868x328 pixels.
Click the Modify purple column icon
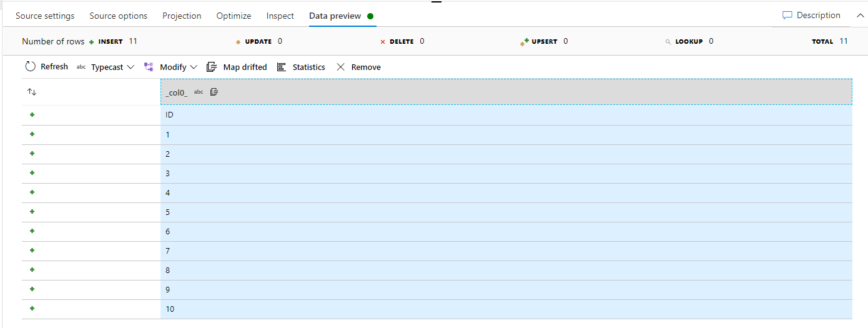[x=149, y=67]
